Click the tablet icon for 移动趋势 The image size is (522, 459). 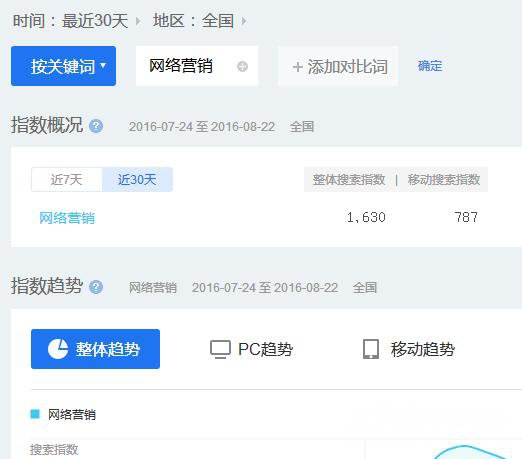pyautogui.click(x=371, y=349)
